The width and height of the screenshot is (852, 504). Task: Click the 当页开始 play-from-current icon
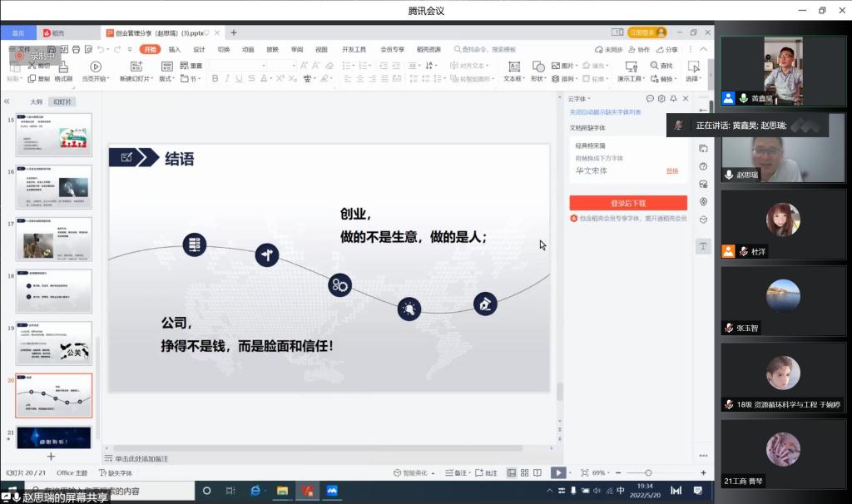pos(96,67)
